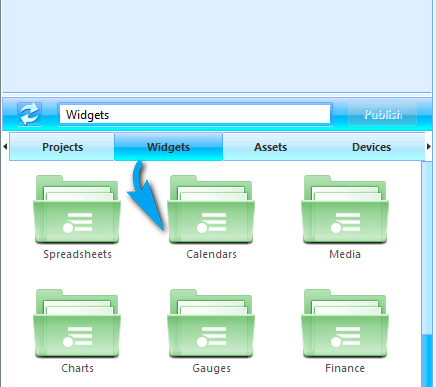
Task: Select the Finance label text
Action: (345, 368)
